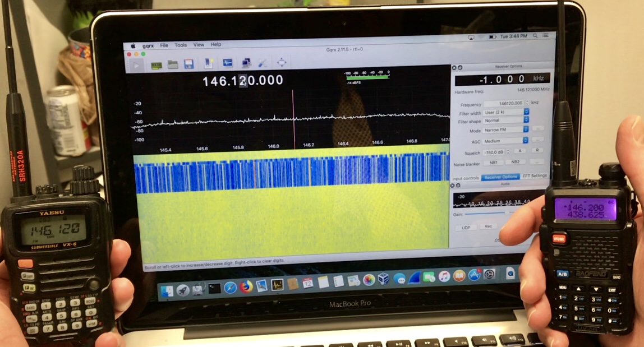The image size is (644, 347).
Task: Switch to the Input controls tab
Action: (466, 178)
